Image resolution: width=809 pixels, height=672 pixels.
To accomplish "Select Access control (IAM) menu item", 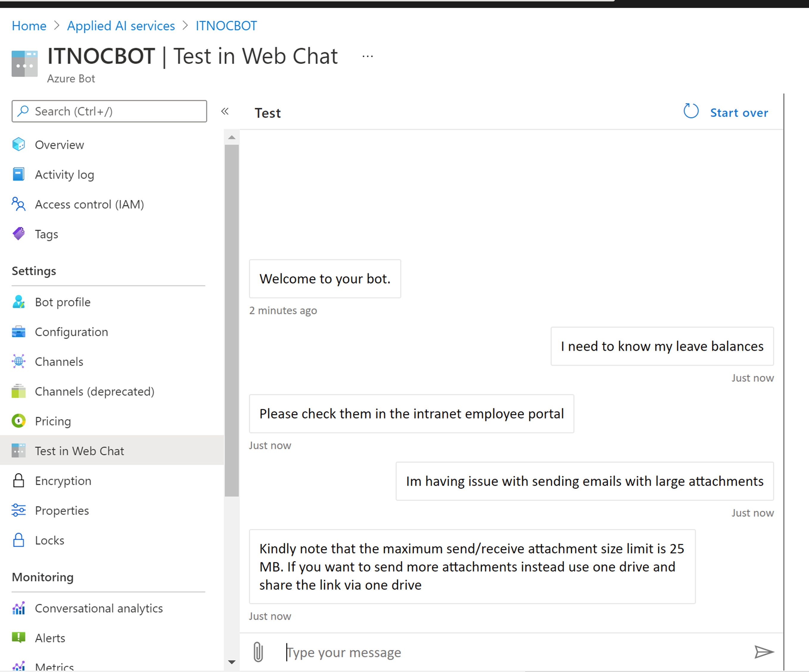I will pos(89,204).
